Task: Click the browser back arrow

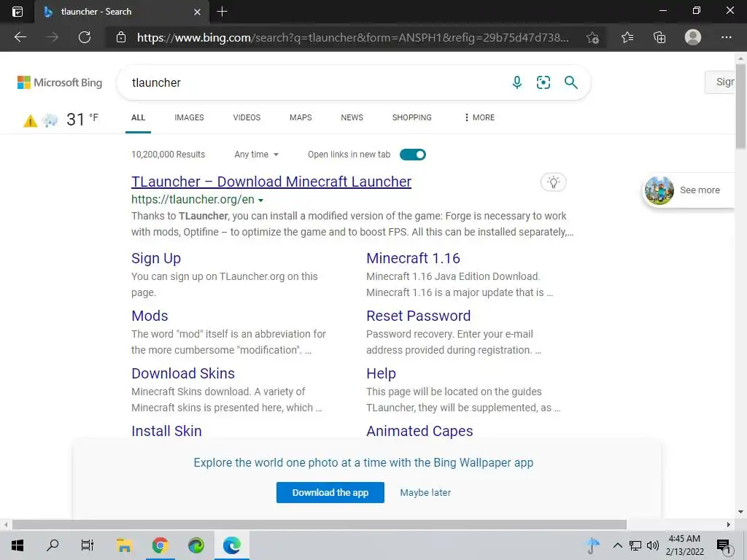Action: tap(20, 37)
